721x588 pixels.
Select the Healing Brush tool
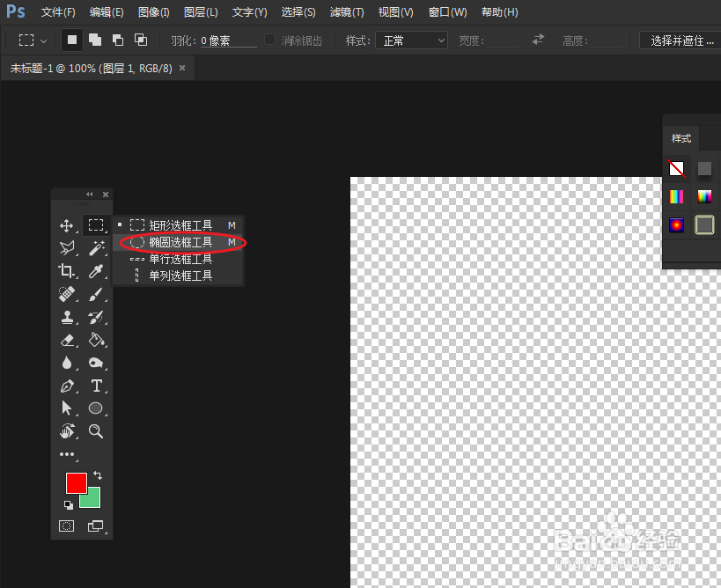[x=67, y=294]
